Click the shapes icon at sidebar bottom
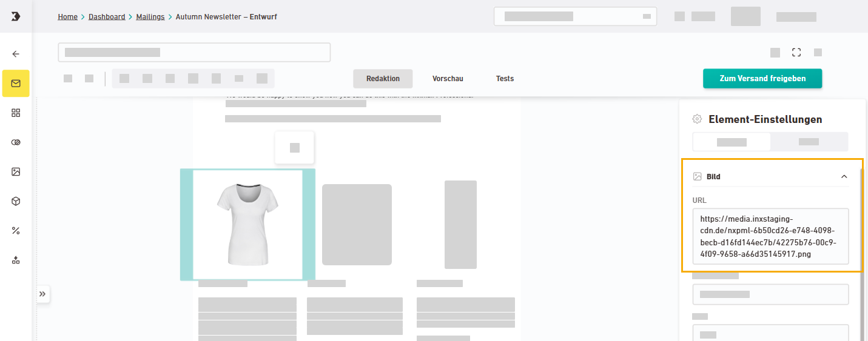 point(16,260)
